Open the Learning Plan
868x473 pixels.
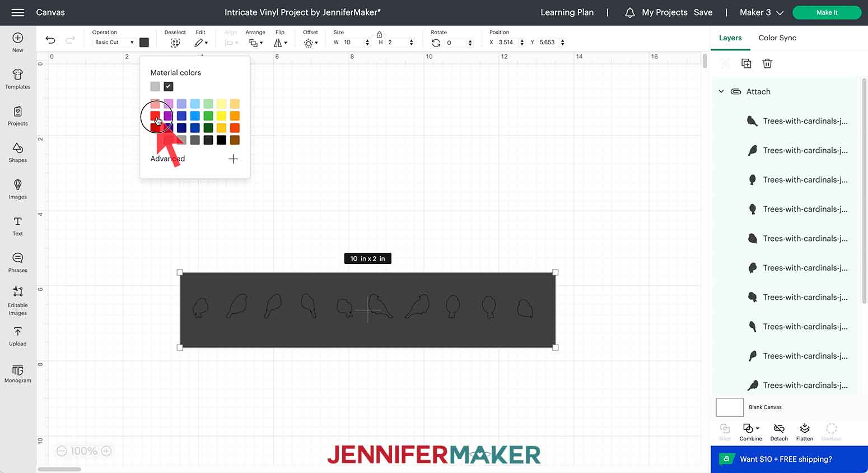567,12
